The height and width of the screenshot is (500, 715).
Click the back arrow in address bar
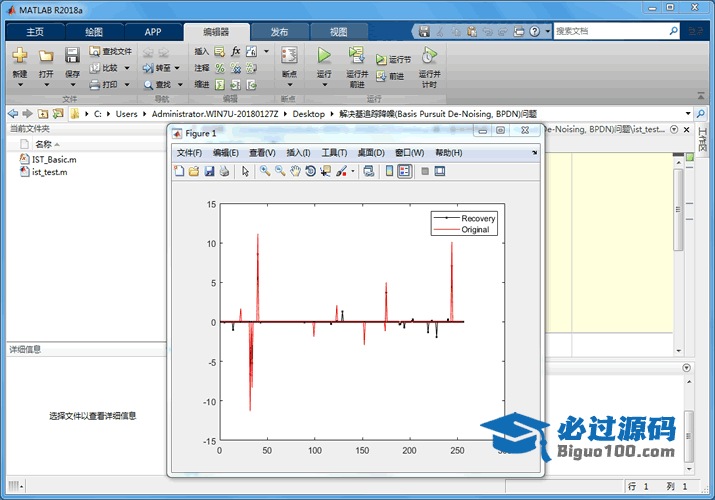[13, 113]
